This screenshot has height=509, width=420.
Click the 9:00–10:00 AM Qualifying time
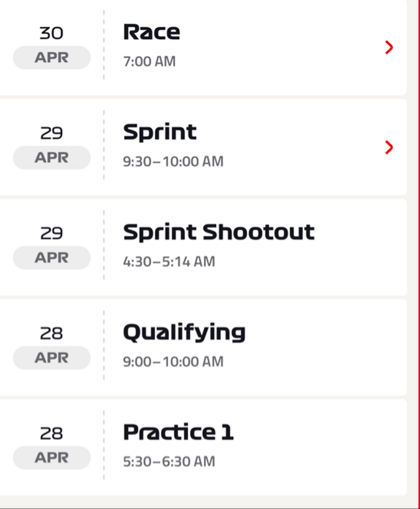[173, 362]
